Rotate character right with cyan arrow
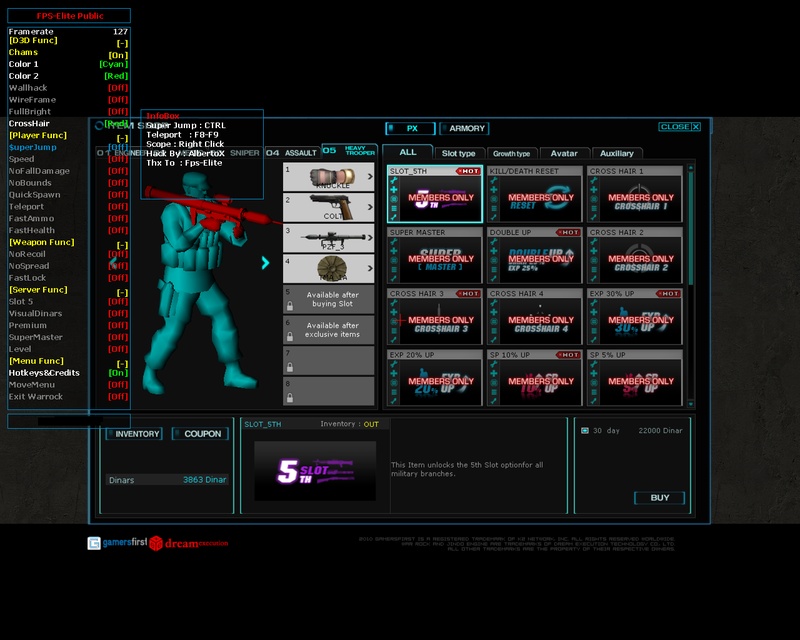 click(x=265, y=262)
